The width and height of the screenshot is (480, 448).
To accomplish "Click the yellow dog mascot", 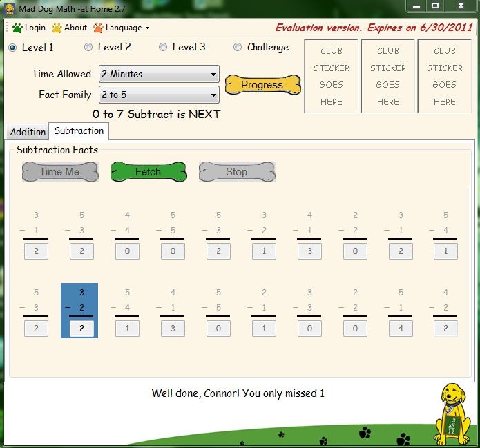I will click(x=452, y=414).
